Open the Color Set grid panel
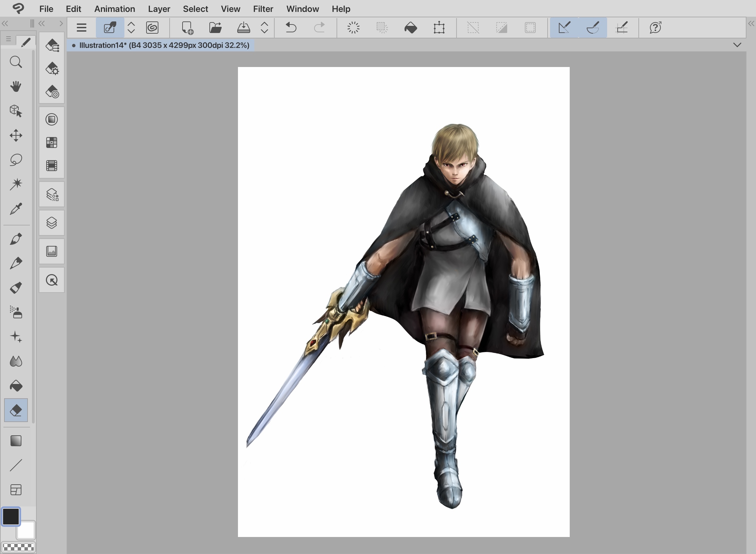Viewport: 756px width, 554px height. tap(52, 142)
